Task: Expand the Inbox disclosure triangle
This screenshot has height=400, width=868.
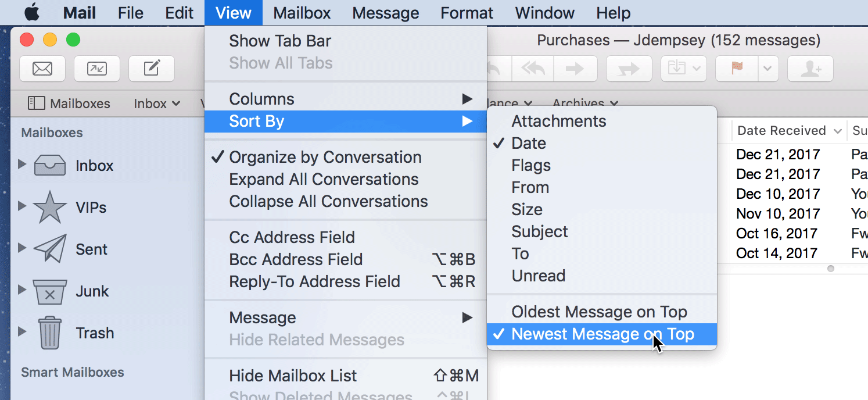Action: 22,165
